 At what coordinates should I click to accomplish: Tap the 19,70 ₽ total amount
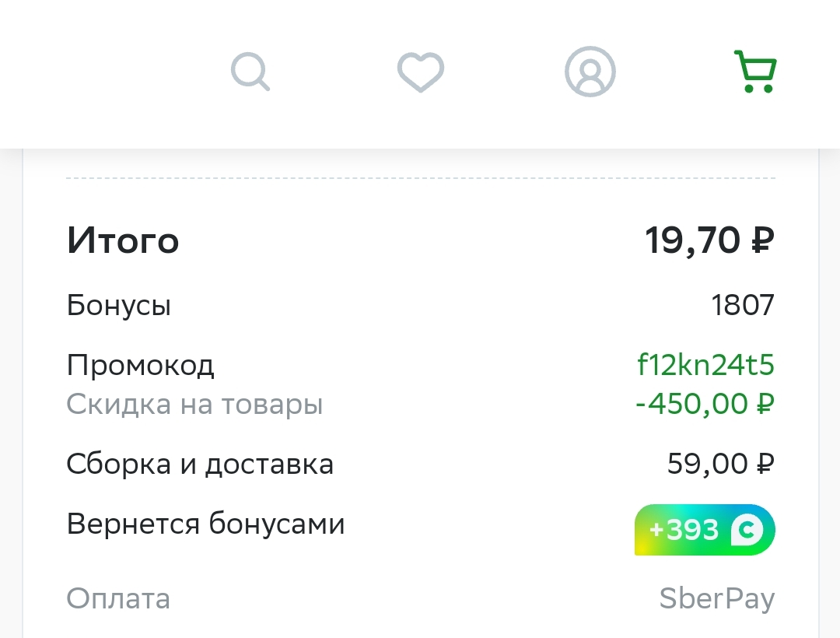point(709,240)
